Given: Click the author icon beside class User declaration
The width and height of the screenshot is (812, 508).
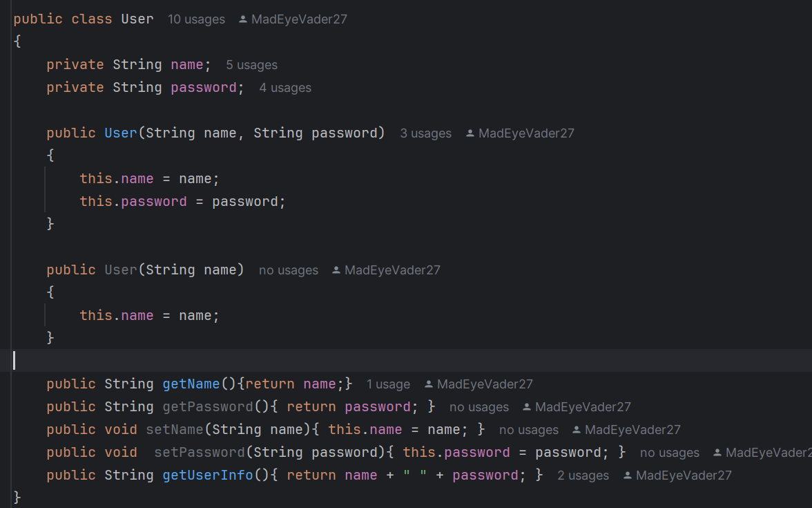Looking at the screenshot, I should coord(243,19).
